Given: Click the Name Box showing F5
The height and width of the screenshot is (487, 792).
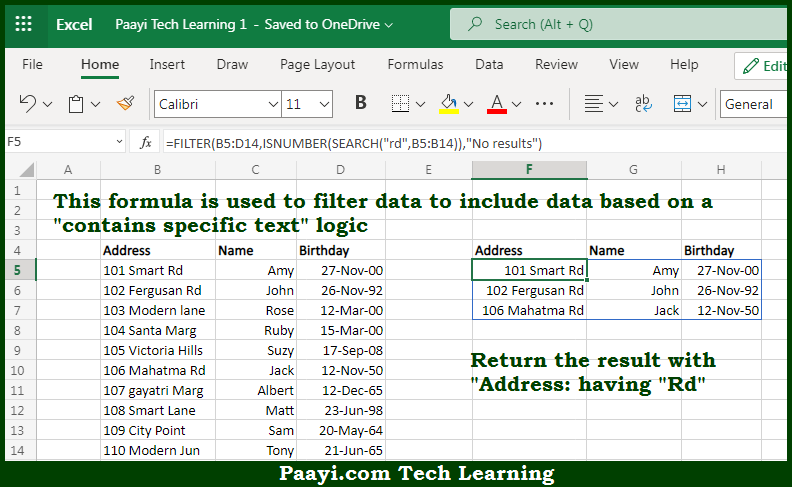Looking at the screenshot, I should [60, 142].
